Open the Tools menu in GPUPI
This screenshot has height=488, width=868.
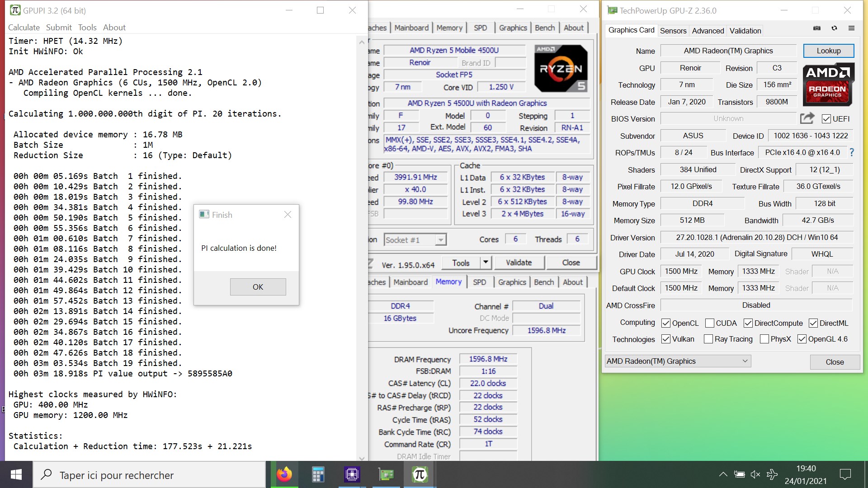pos(87,28)
